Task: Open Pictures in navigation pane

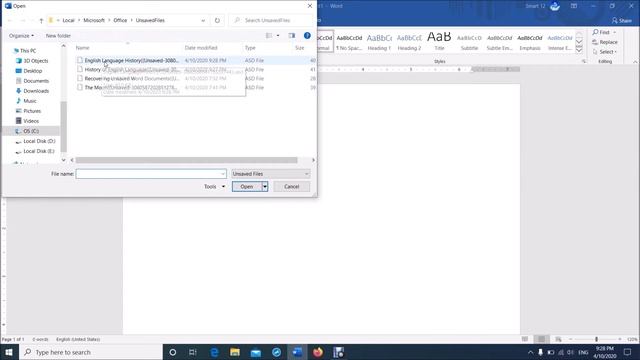Action: 32,111
